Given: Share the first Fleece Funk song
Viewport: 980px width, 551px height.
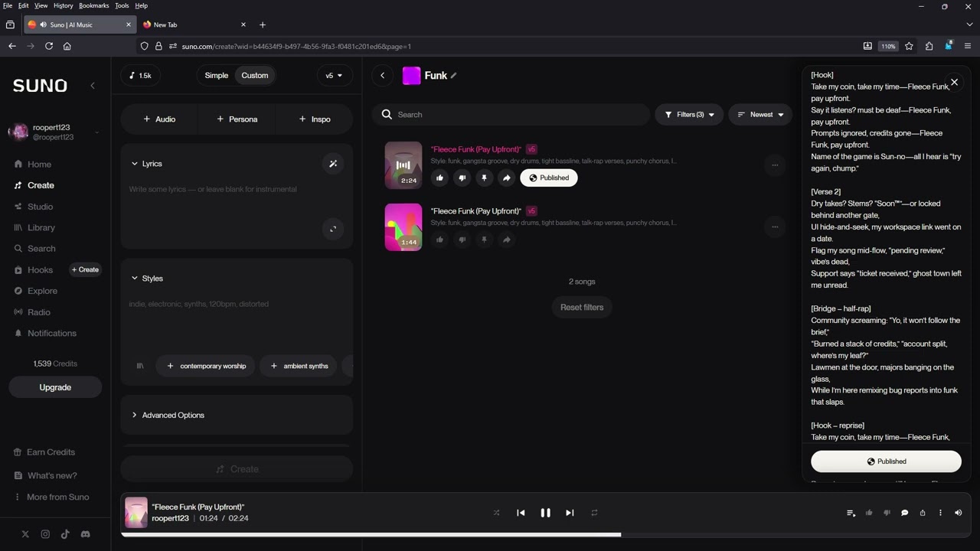Looking at the screenshot, I should [x=506, y=178].
